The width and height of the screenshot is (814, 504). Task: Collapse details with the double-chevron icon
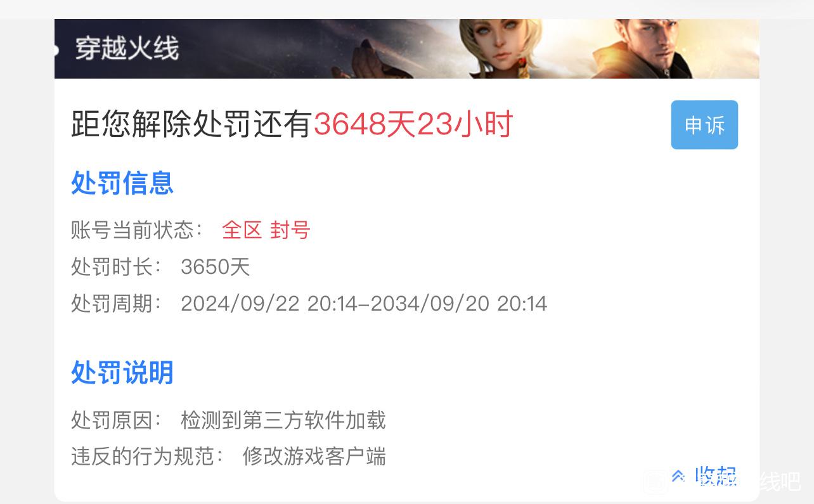pyautogui.click(x=678, y=475)
